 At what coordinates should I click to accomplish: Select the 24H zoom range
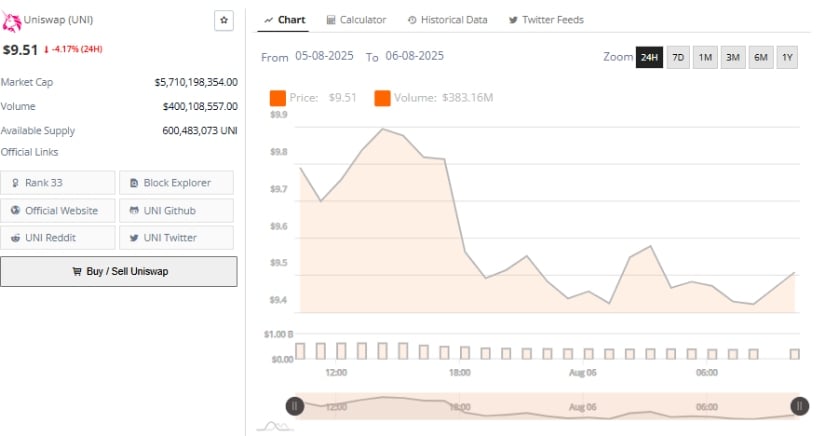click(649, 57)
